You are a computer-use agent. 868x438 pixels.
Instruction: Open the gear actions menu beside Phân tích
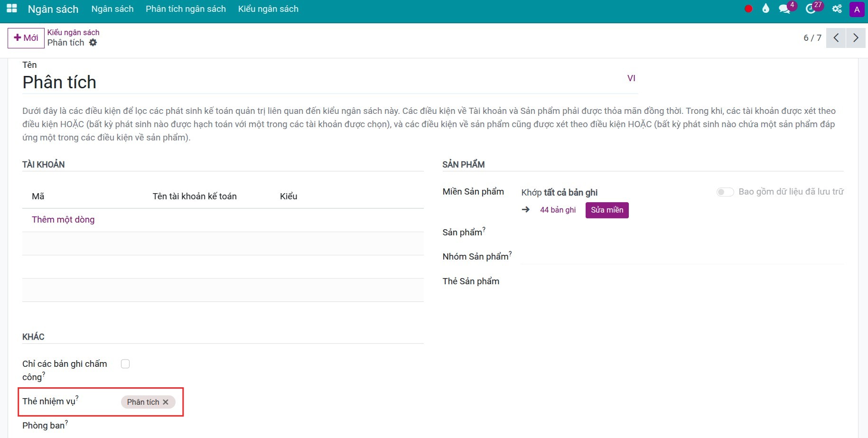click(93, 43)
